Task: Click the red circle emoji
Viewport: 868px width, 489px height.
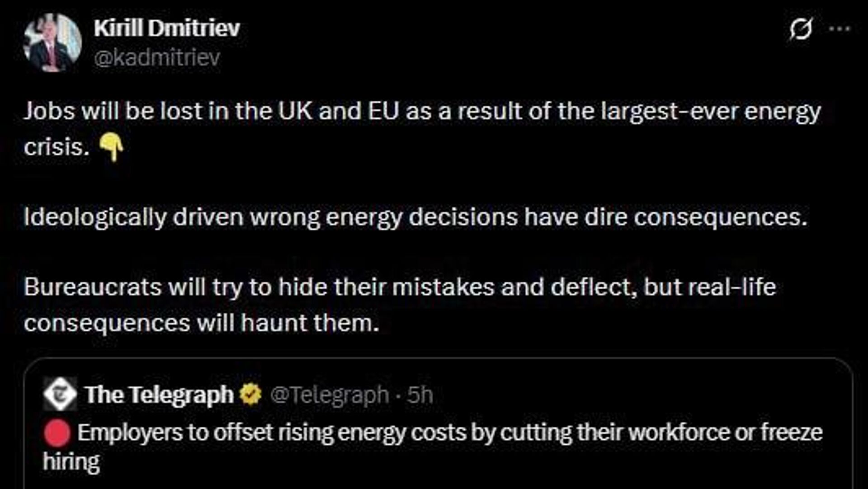Action: click(x=57, y=433)
